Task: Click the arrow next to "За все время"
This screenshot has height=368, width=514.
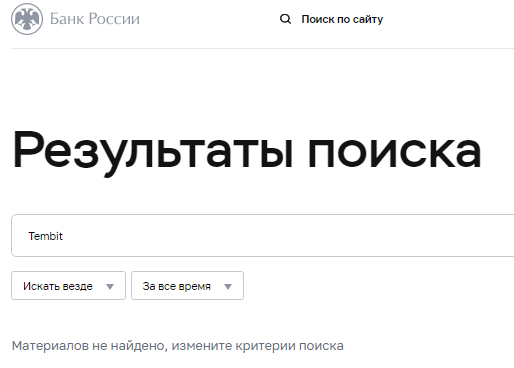Action: point(228,286)
